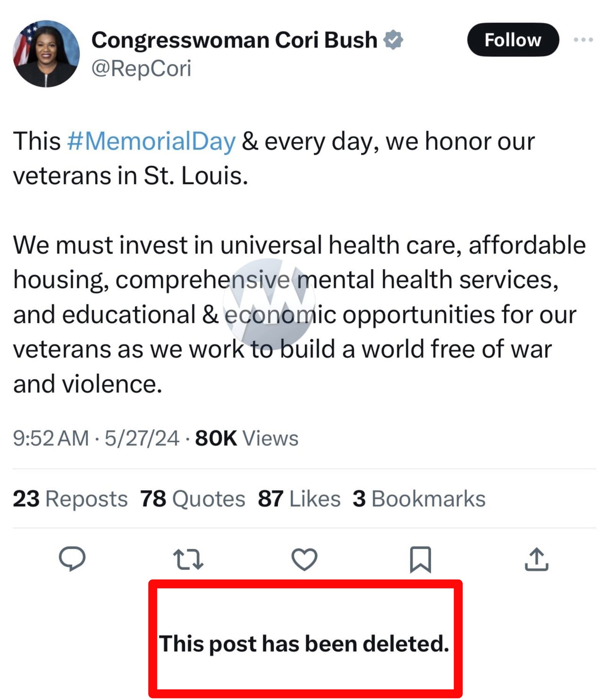The height and width of the screenshot is (700, 611).
Task: Tap the share upload icon
Action: (536, 559)
